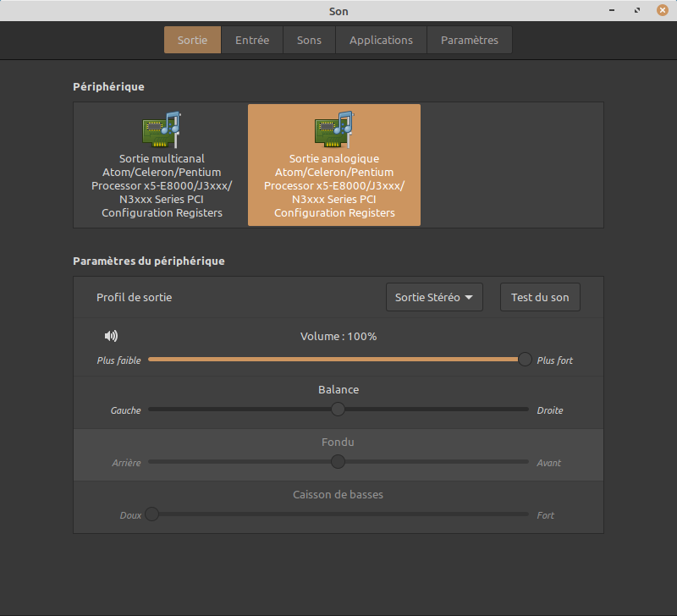Viewport: 677px width, 616px height.
Task: Click the Sortie analogique sound card icon
Action: 333,129
